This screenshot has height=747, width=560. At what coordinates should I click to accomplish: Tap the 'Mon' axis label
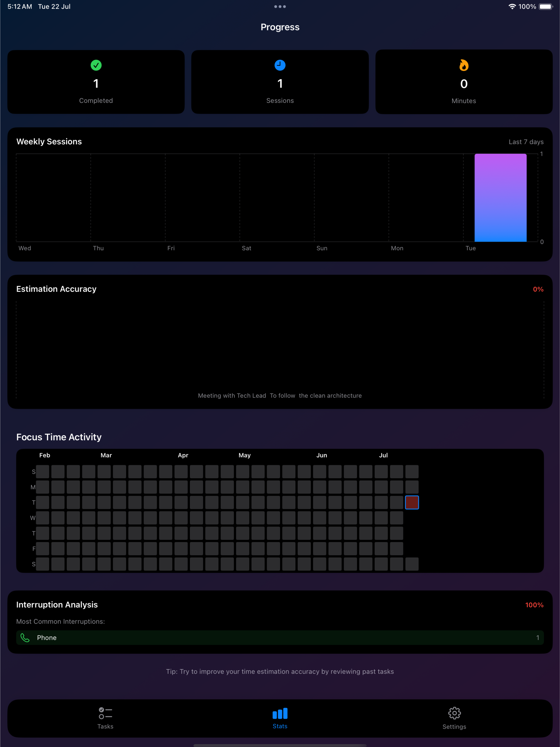pos(397,248)
